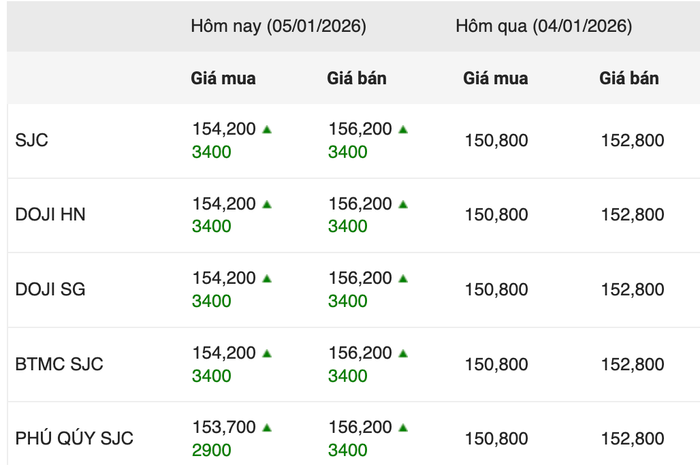
Task: Click the green up arrow beside SJC buy price
Action: pyautogui.click(x=267, y=129)
